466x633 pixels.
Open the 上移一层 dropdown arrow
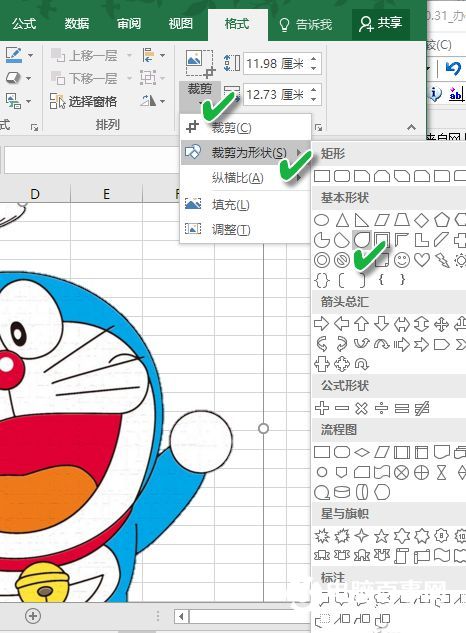tap(129, 55)
